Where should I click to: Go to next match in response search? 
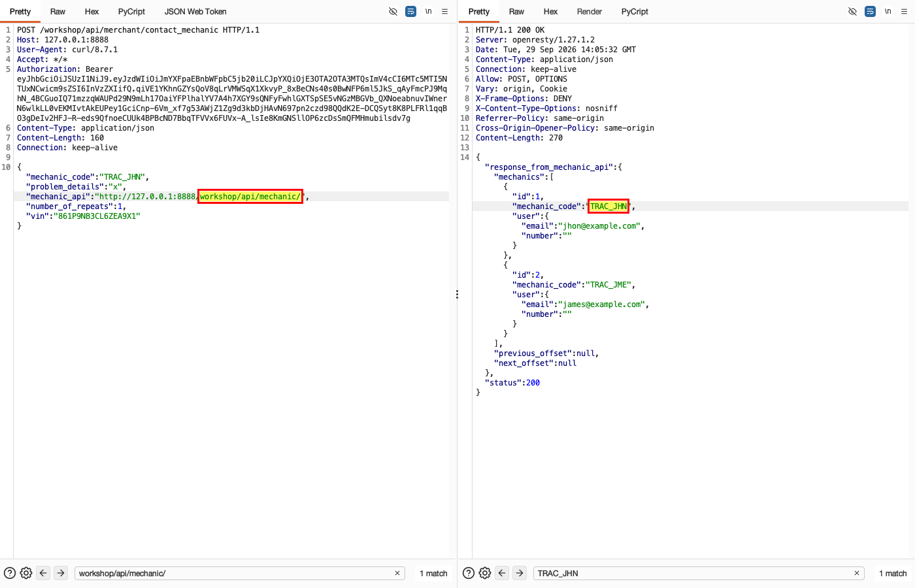tap(520, 573)
